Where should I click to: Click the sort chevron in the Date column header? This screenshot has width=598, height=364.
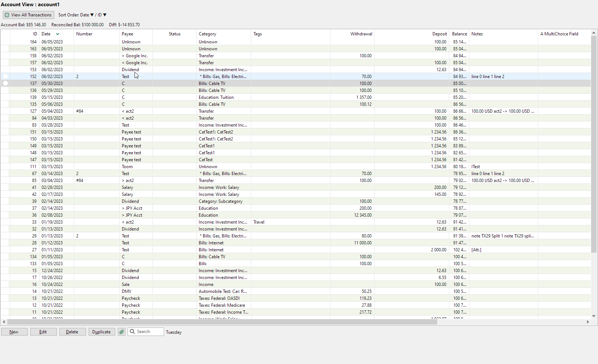click(x=58, y=34)
